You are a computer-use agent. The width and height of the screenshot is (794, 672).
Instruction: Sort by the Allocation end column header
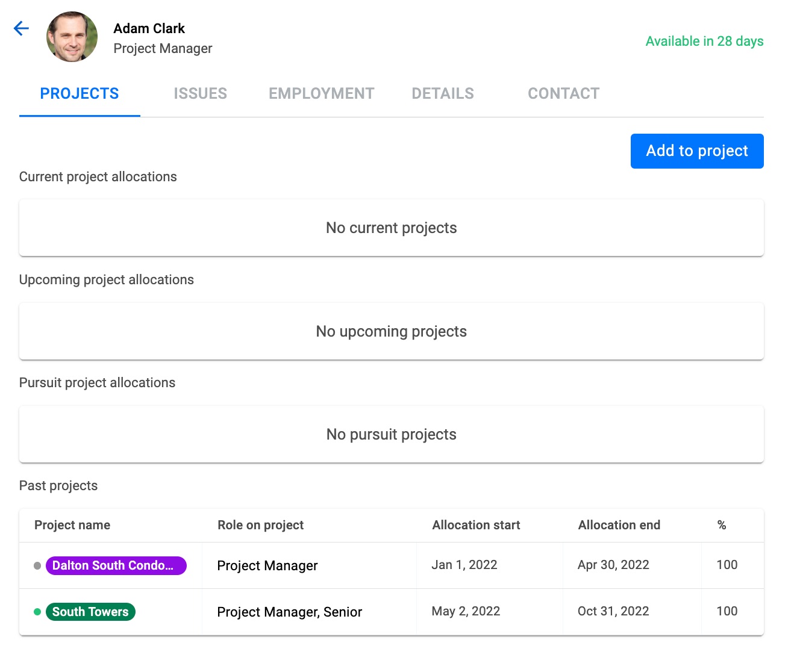[619, 525]
